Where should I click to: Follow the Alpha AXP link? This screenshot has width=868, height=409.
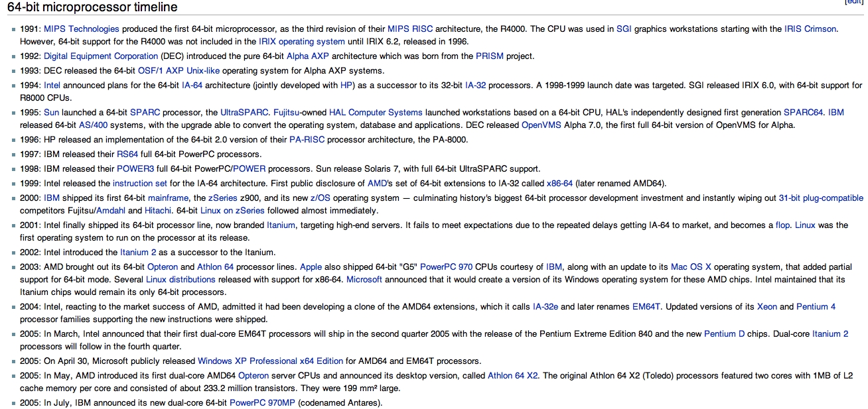tap(307, 56)
